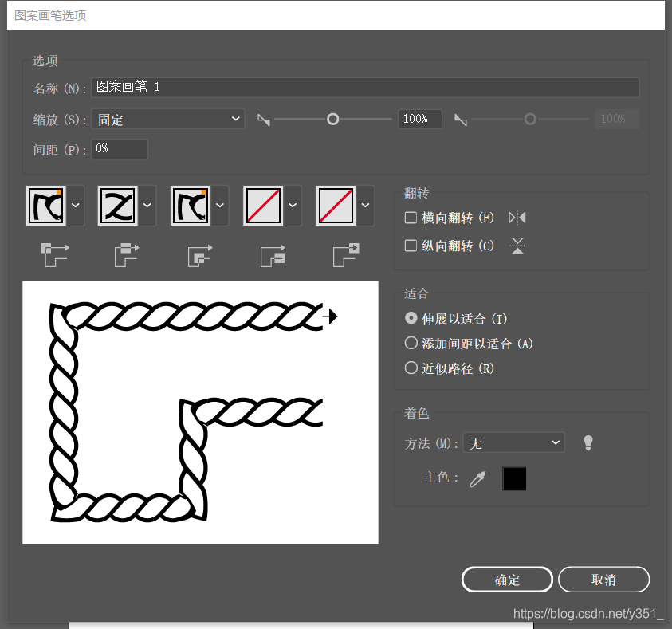
Task: Click the disabled maximum scale slider handle
Action: [530, 119]
